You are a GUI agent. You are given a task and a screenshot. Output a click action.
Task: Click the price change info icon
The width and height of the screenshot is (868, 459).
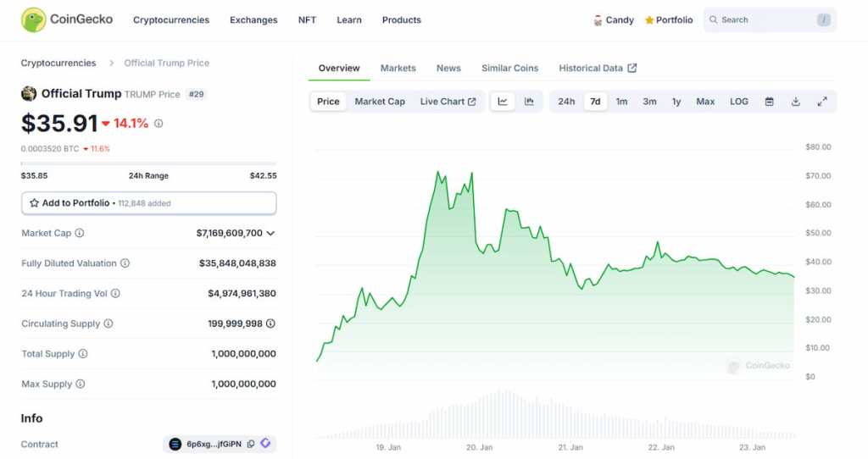[x=159, y=124]
